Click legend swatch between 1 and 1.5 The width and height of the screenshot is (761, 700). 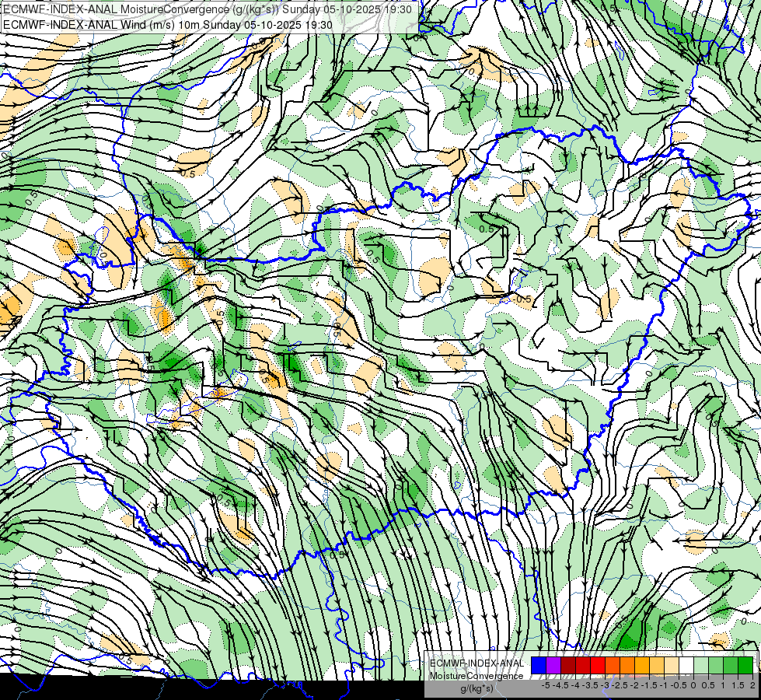(x=731, y=666)
